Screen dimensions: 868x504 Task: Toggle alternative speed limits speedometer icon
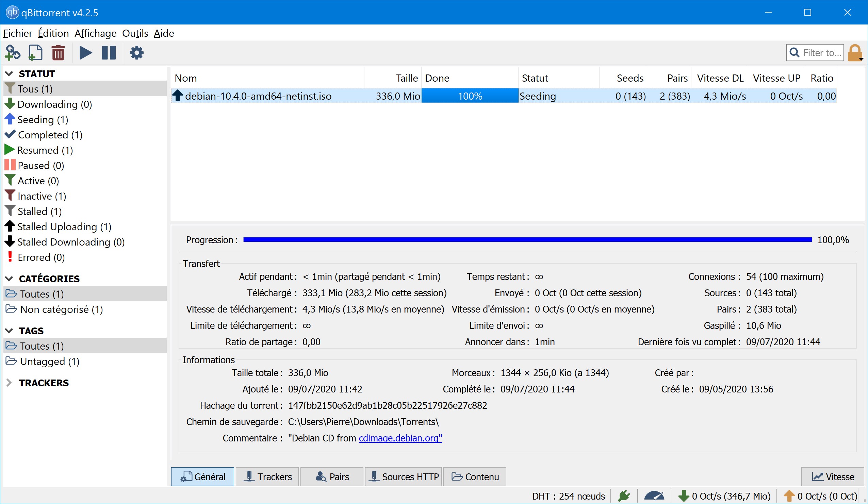pos(654,496)
